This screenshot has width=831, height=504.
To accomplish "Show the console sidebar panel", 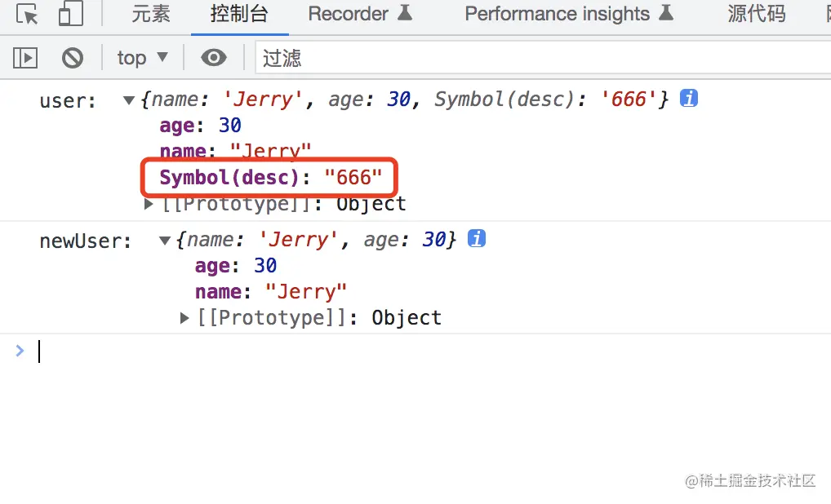I will (25, 58).
